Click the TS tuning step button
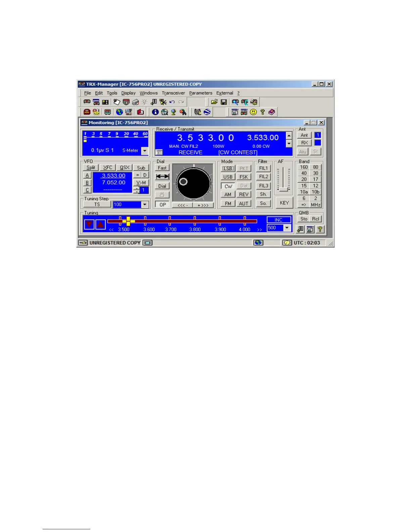The width and height of the screenshot is (411, 532). [97, 205]
